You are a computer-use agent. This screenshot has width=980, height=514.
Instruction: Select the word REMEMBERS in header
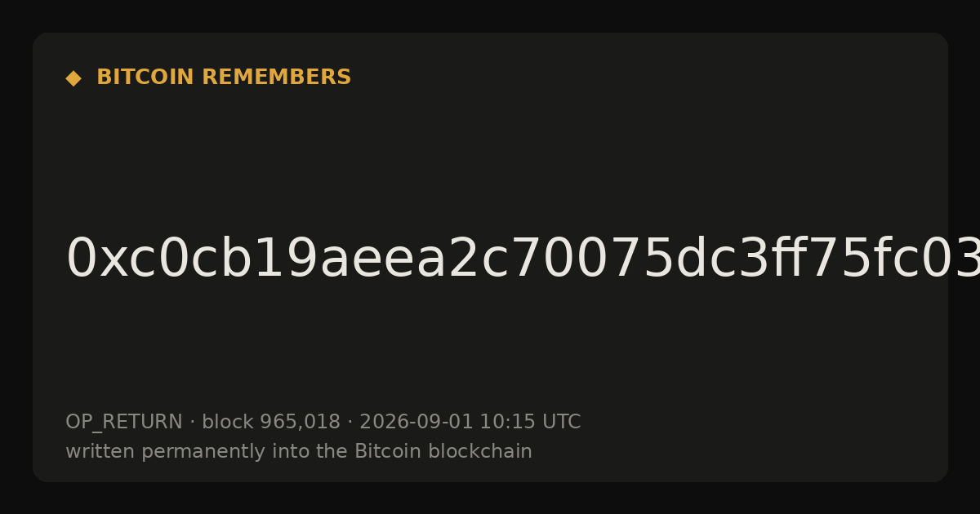tap(276, 78)
